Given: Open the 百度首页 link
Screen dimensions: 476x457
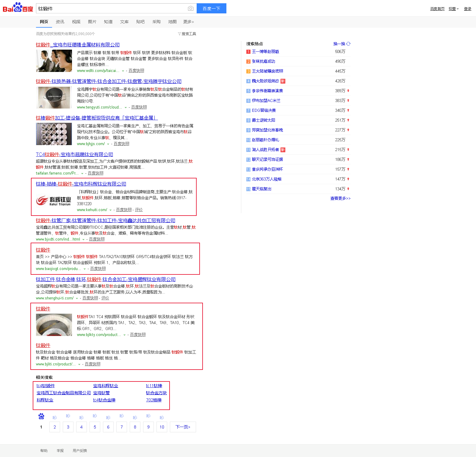Looking at the screenshot, I should 437,9.
